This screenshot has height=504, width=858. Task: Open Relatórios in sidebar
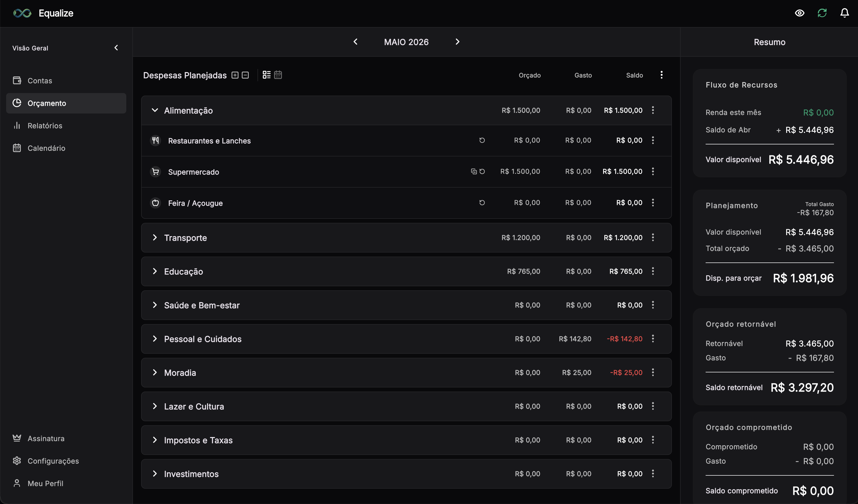[x=66, y=125]
